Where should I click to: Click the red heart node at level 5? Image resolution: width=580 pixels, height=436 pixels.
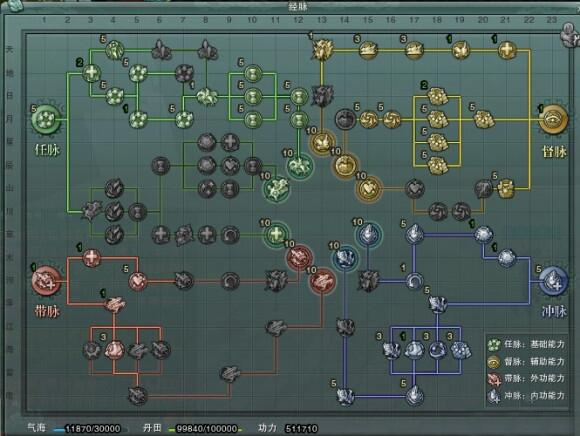138,281
